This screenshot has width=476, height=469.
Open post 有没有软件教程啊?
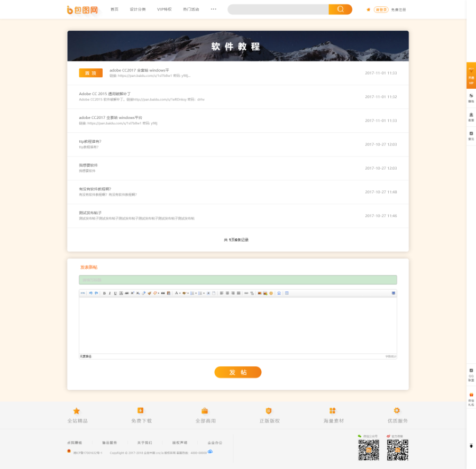pyautogui.click(x=95, y=189)
